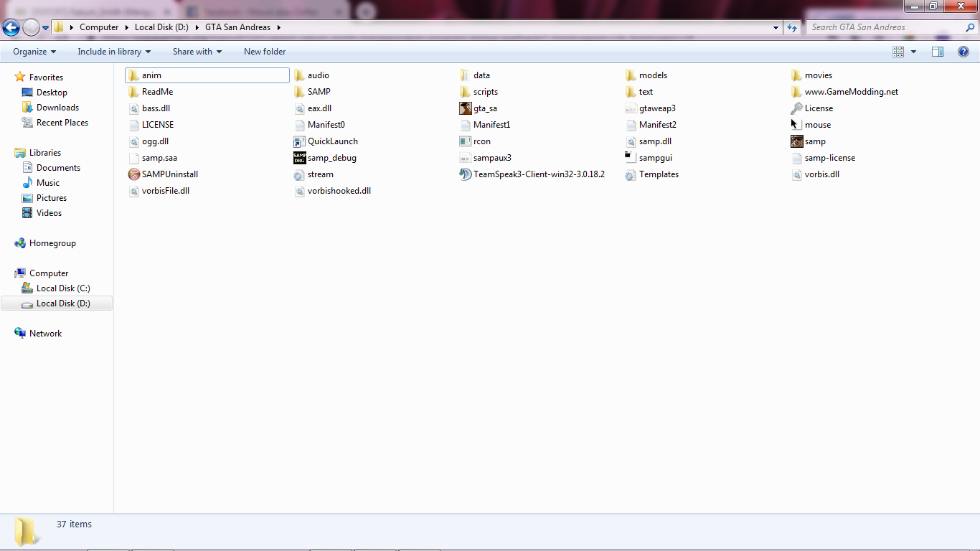Open Recent Places in navigation pane
This screenshot has width=980, height=551.
pyautogui.click(x=62, y=123)
